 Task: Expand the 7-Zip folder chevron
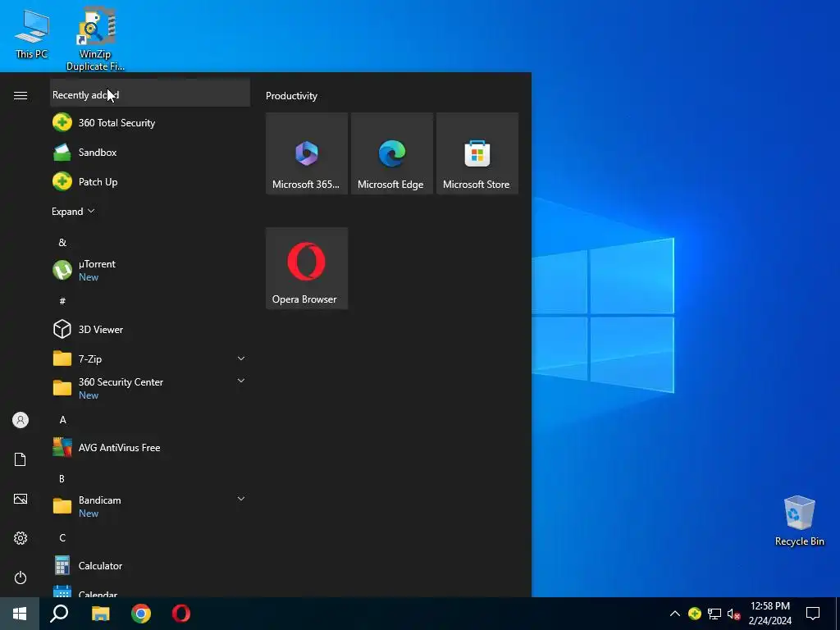tap(241, 358)
